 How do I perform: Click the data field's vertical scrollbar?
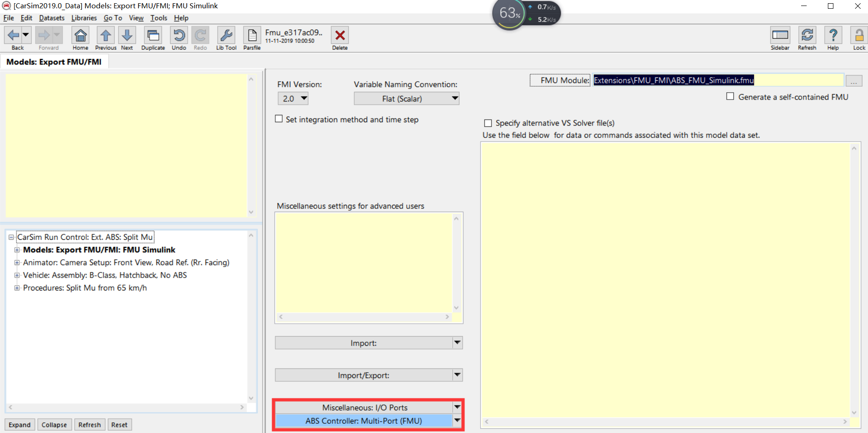(854, 280)
